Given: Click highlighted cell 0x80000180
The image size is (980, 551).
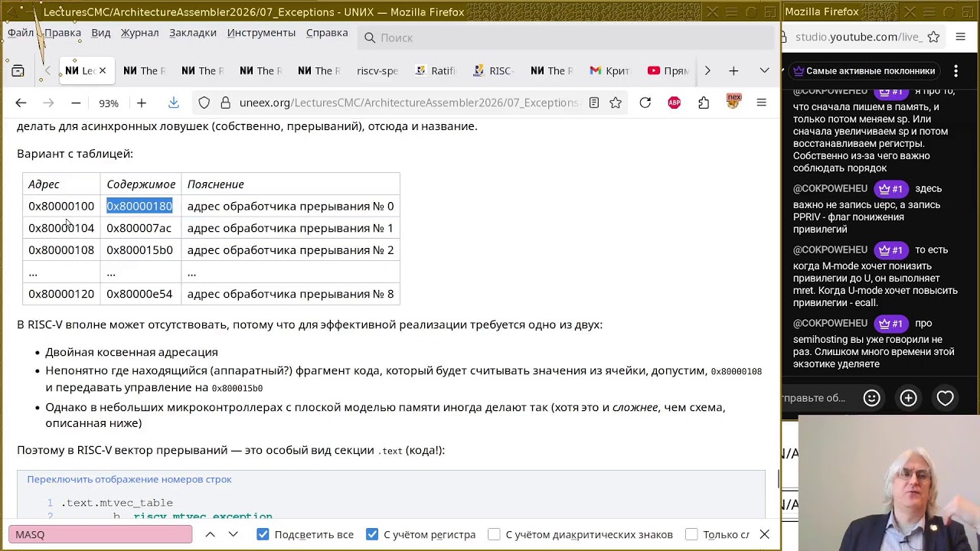Looking at the screenshot, I should (x=139, y=206).
